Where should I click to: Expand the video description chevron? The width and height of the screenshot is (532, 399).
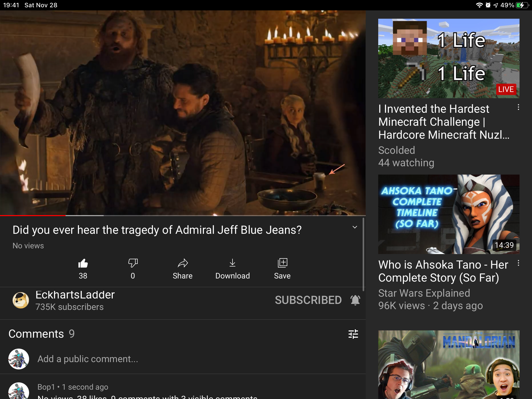[355, 227]
